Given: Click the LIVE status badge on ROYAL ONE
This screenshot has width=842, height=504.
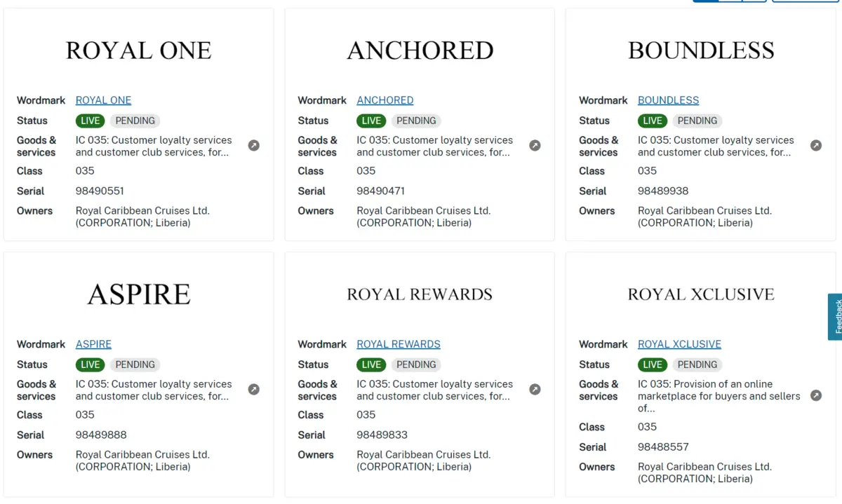Looking at the screenshot, I should 90,121.
